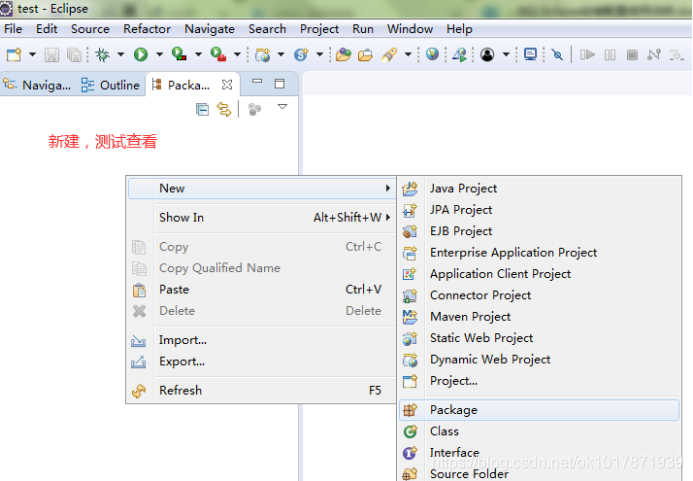Click the Save All toolbar icon
The height and width of the screenshot is (481, 693).
coord(74,55)
